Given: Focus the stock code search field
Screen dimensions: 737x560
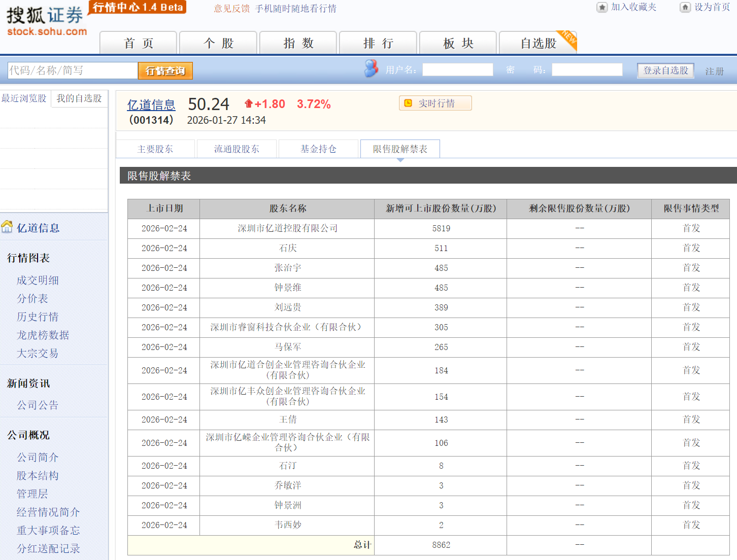Looking at the screenshot, I should pos(73,71).
